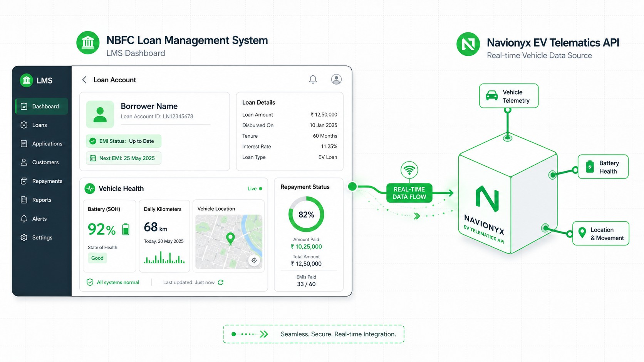644x362 pixels.
Task: Click the LMS bank logo in sidebar
Action: click(27, 80)
